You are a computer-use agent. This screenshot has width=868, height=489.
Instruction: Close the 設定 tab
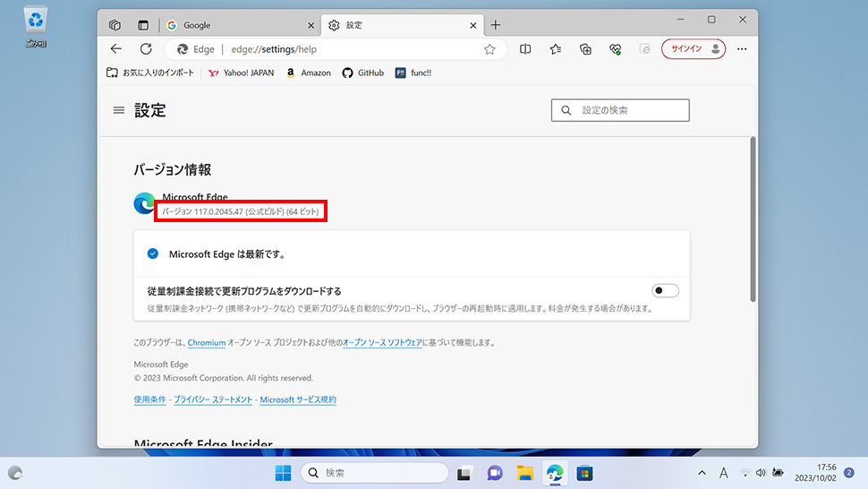tap(472, 25)
